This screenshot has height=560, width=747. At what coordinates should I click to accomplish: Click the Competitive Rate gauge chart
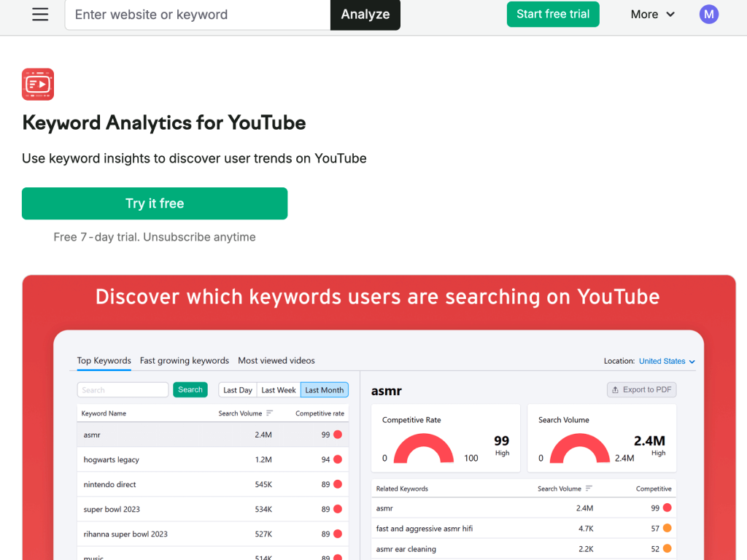pyautogui.click(x=424, y=448)
